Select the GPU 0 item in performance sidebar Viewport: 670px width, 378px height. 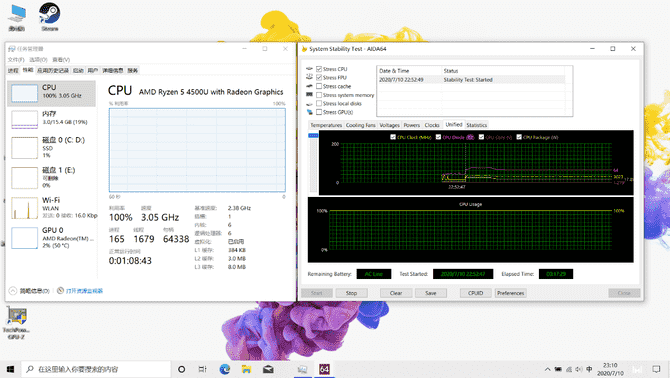[x=52, y=237]
